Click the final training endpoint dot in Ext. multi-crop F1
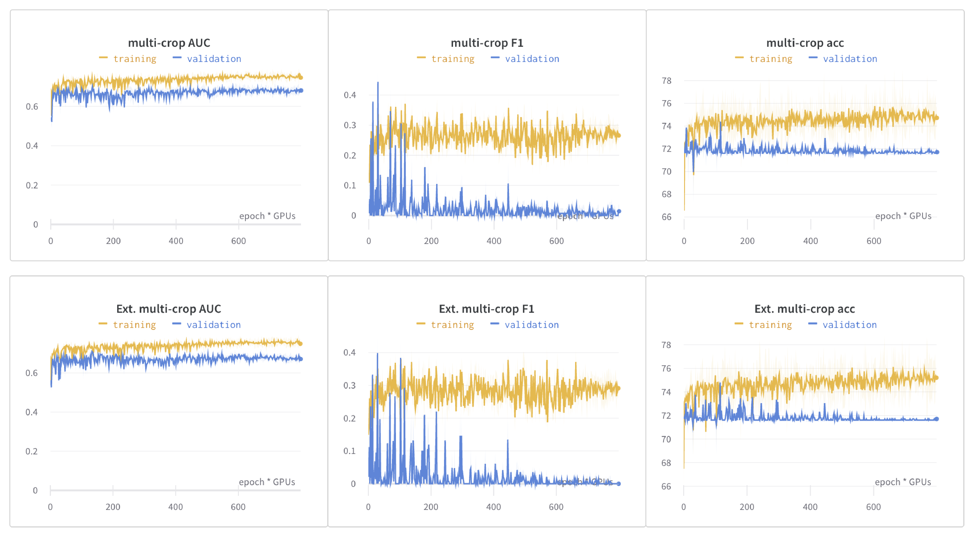Image resolution: width=980 pixels, height=536 pixels. 618,389
